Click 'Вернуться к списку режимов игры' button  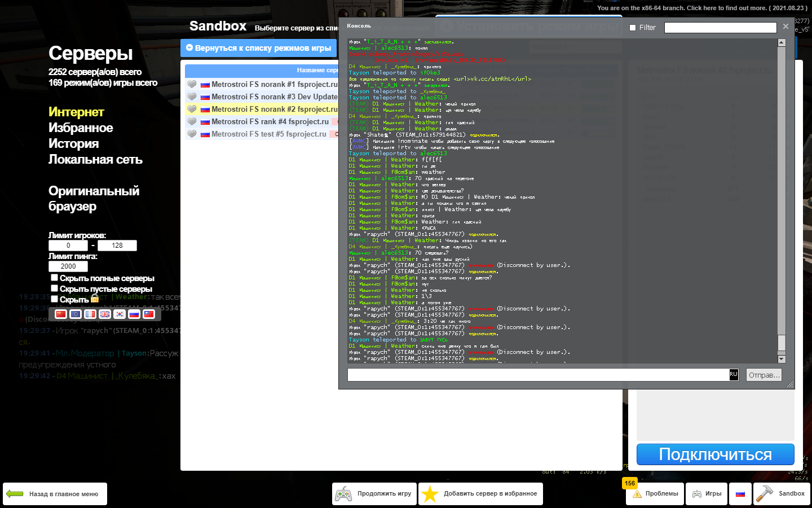[x=258, y=48]
